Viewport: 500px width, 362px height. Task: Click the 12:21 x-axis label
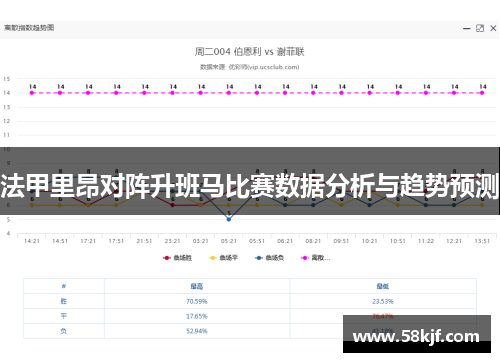pos(454,241)
